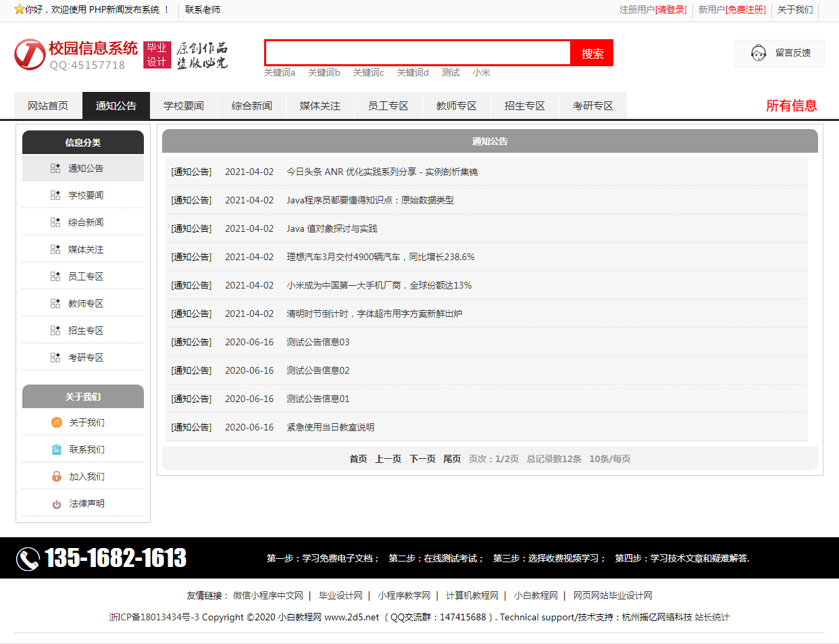
Task: Select the 关键词b search suggestion
Action: coord(324,72)
